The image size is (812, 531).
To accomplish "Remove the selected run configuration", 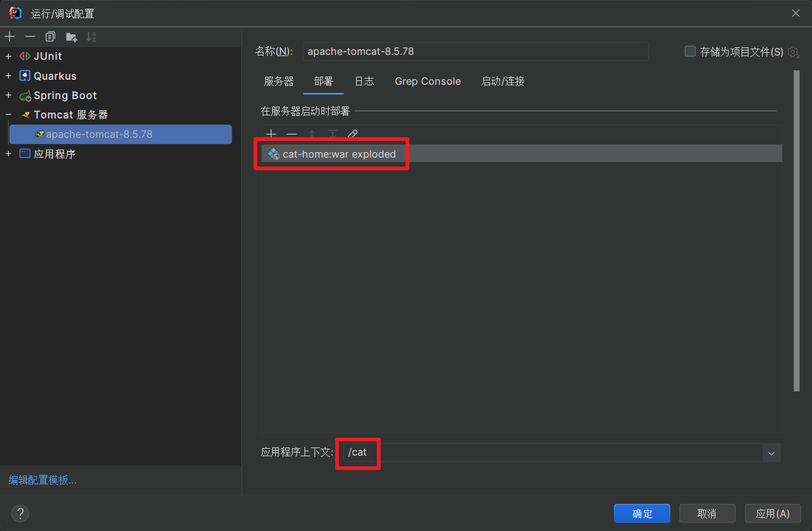I will tap(30, 37).
